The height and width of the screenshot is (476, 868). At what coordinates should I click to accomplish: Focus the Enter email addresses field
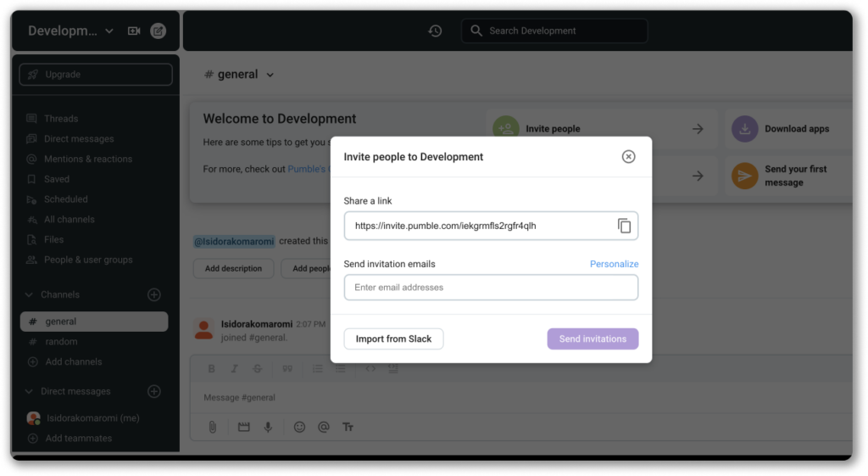point(491,288)
